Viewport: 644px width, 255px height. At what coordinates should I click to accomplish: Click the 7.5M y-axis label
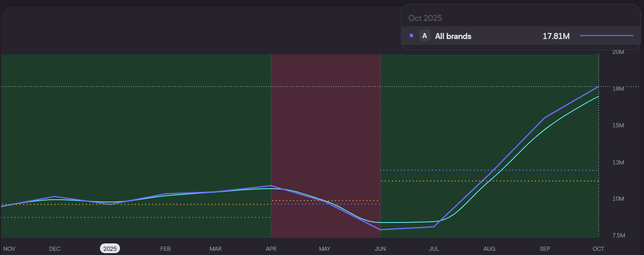[618, 235]
